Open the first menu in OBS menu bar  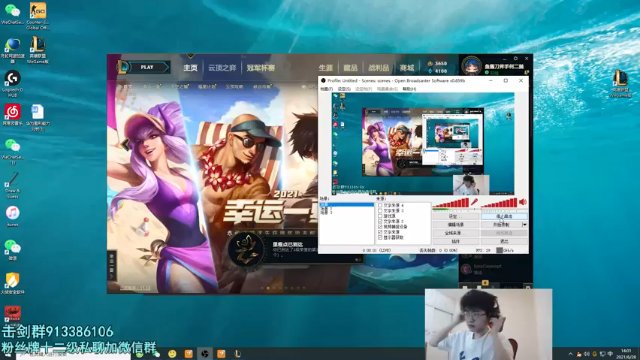[326, 89]
